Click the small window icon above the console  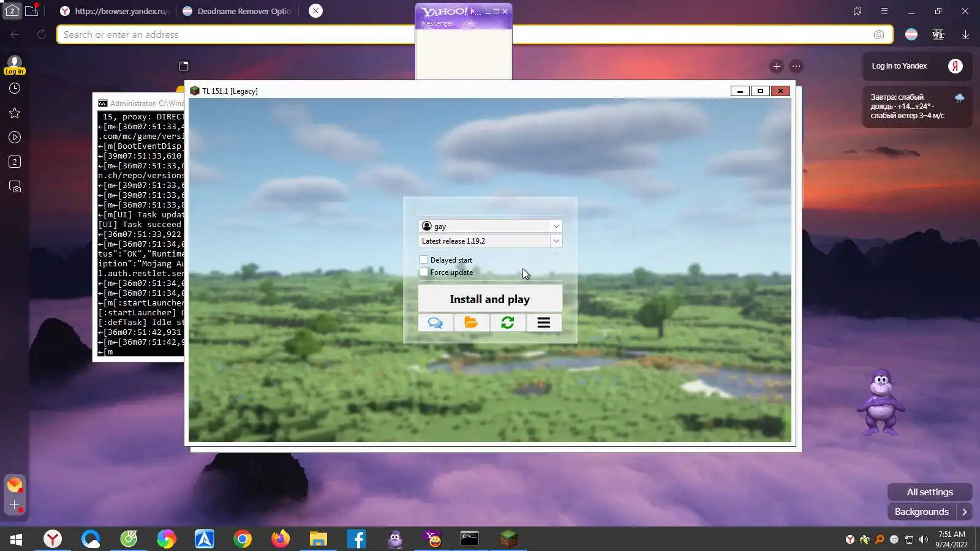[x=184, y=66]
